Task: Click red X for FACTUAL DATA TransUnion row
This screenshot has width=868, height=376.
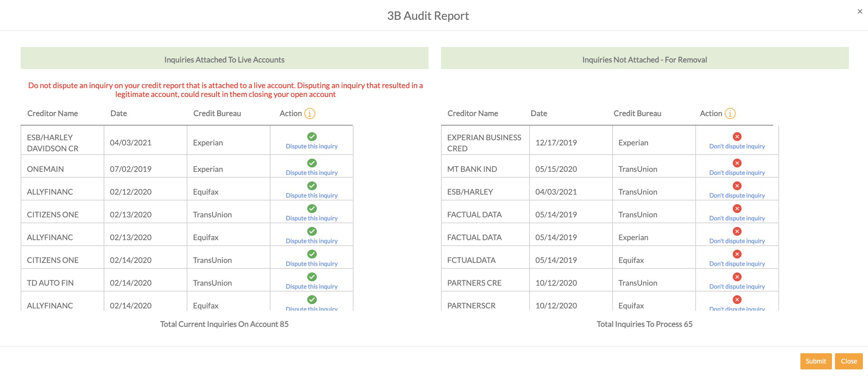Action: [737, 209]
